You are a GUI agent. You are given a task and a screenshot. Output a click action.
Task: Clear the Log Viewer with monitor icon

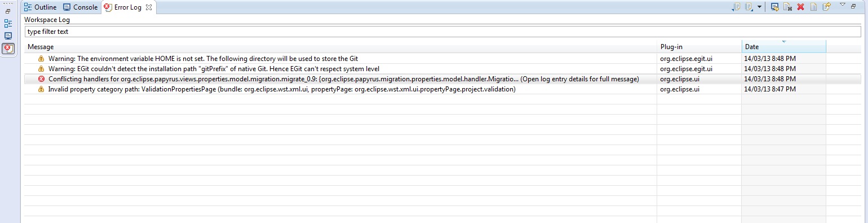pos(775,7)
